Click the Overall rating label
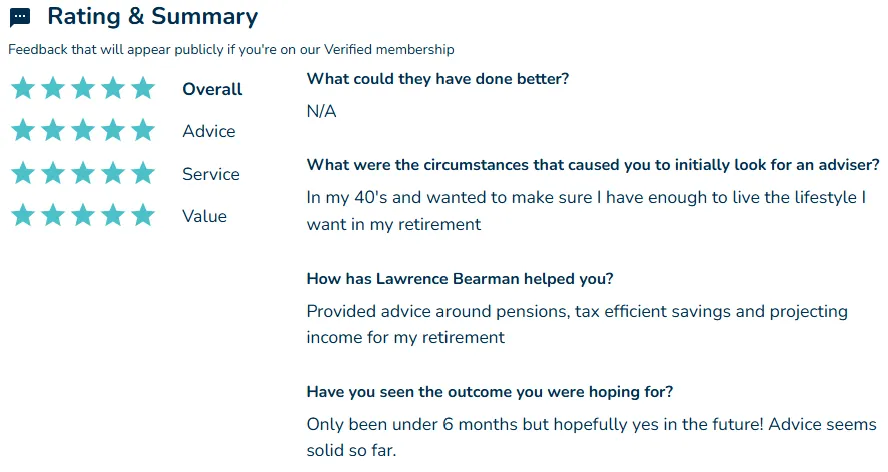Screen dimensions: 888x472 [212, 89]
